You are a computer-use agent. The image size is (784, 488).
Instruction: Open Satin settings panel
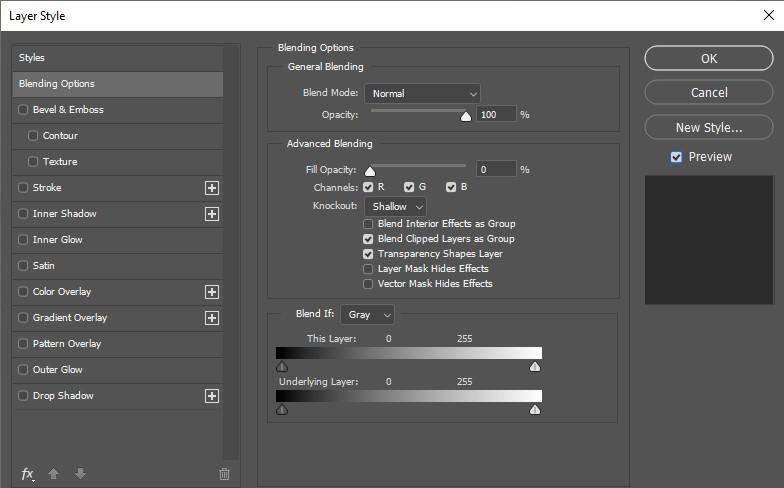(x=44, y=266)
